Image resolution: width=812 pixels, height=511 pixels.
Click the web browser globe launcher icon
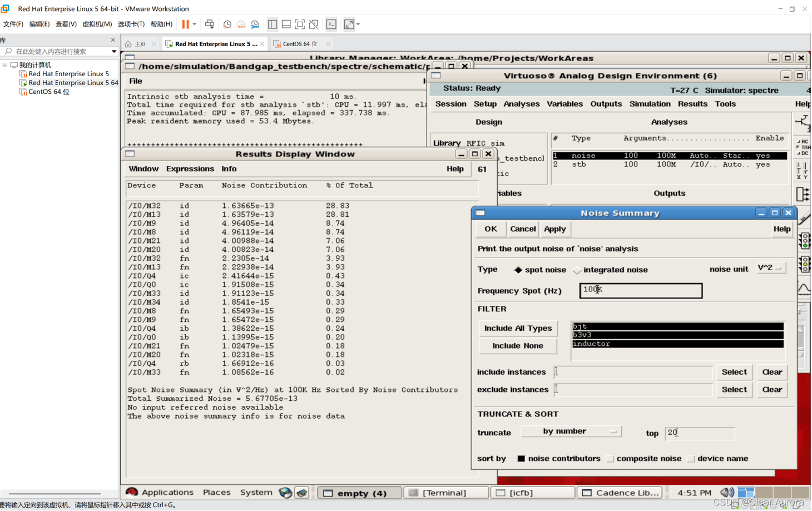pos(285,493)
